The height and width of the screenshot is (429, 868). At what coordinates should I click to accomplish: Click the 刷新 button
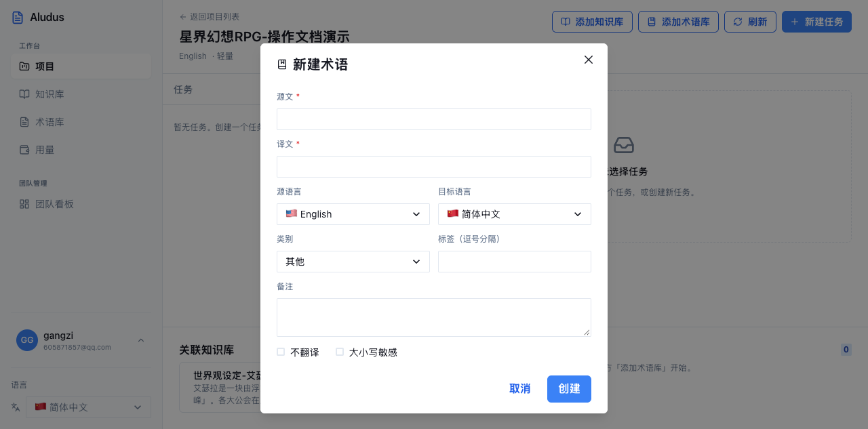(750, 22)
